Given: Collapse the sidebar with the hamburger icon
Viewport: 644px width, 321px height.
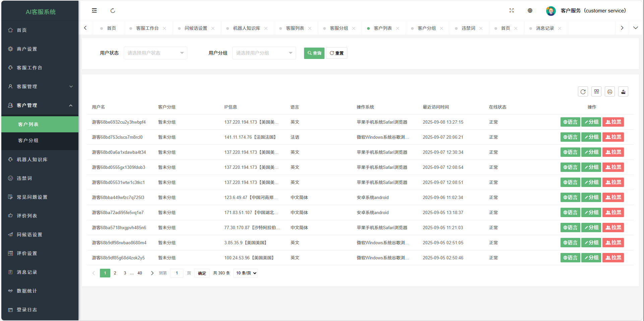Looking at the screenshot, I should [95, 11].
